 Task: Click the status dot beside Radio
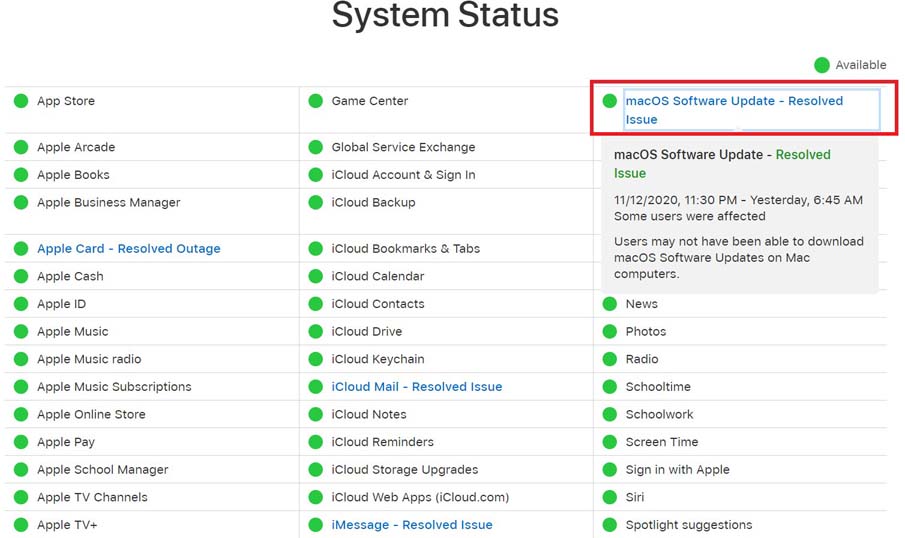coord(609,359)
